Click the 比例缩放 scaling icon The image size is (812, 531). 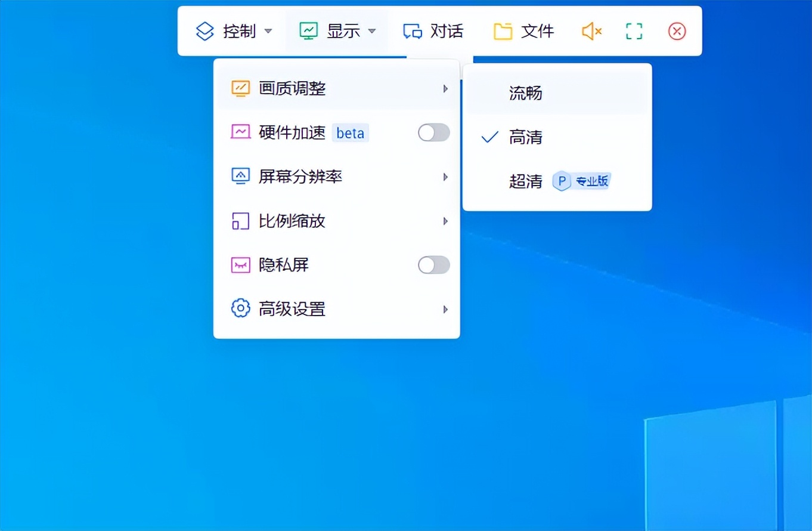pos(240,221)
